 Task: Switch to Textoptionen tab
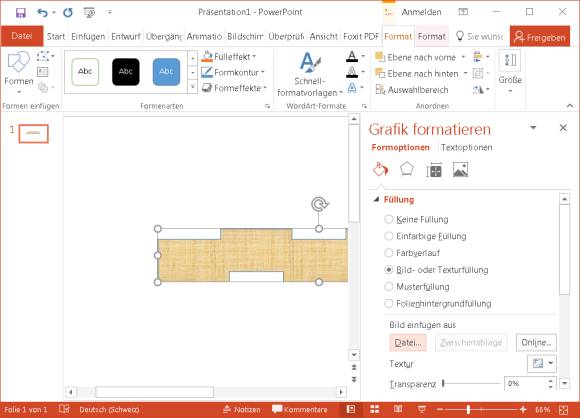[x=466, y=148]
